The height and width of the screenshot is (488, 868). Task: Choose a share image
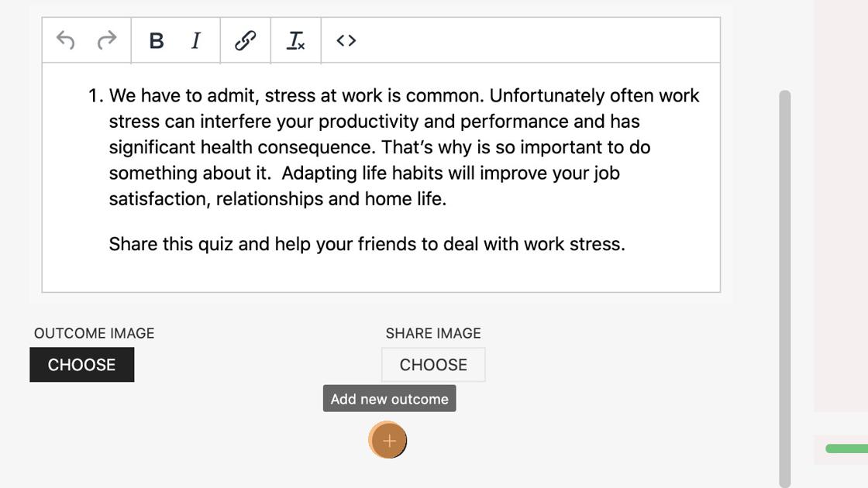(x=433, y=365)
